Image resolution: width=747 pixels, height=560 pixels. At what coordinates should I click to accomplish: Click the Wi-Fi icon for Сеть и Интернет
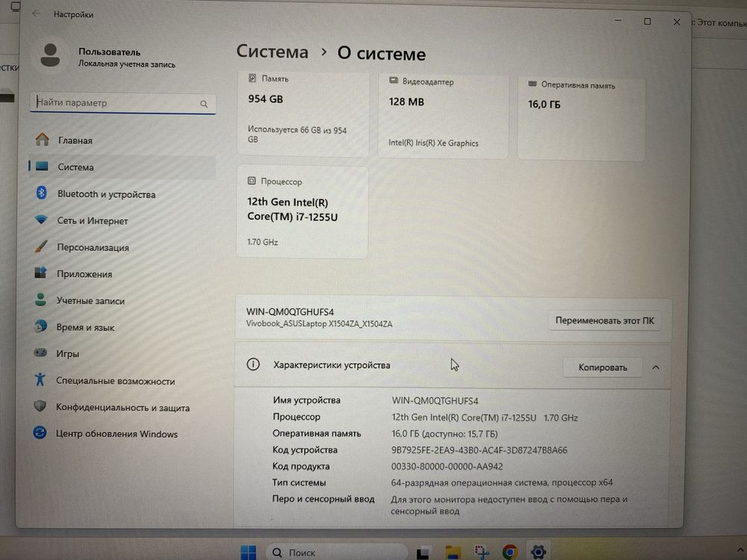click(x=41, y=220)
